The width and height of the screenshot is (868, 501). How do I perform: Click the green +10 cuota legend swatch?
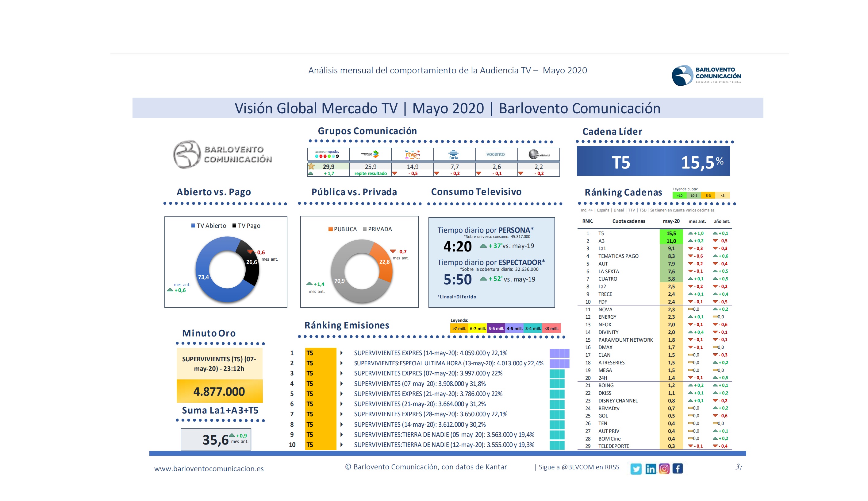click(x=679, y=196)
